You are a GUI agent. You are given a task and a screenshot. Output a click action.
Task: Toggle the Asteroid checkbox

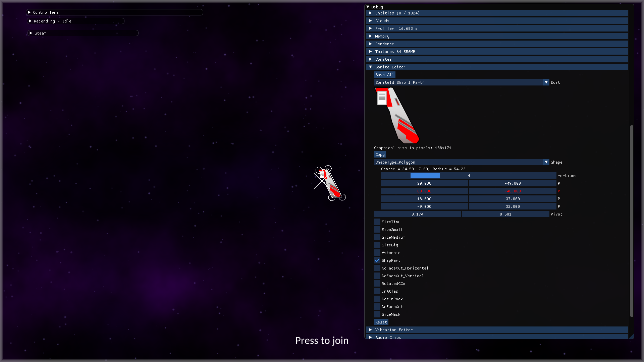click(x=377, y=253)
